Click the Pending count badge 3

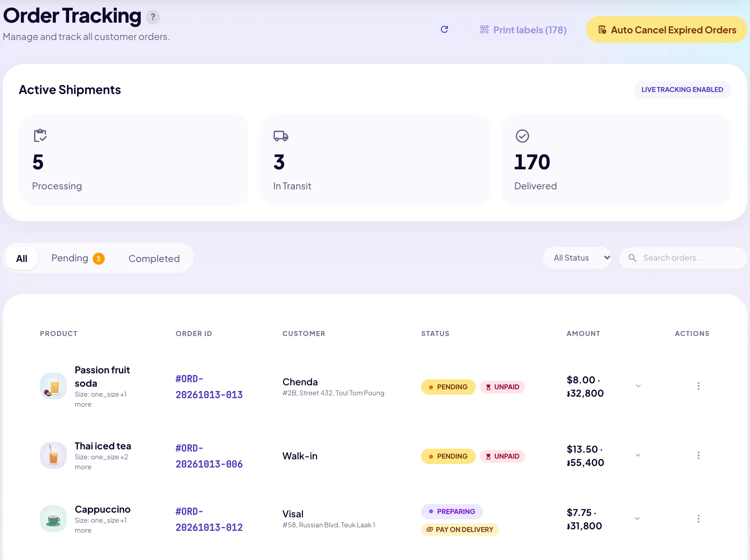[x=99, y=259]
